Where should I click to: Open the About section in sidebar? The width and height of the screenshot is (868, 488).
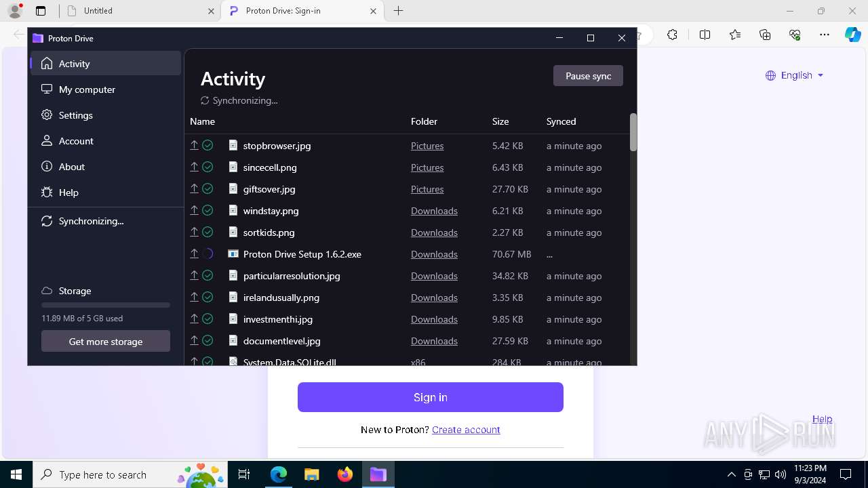point(105,166)
